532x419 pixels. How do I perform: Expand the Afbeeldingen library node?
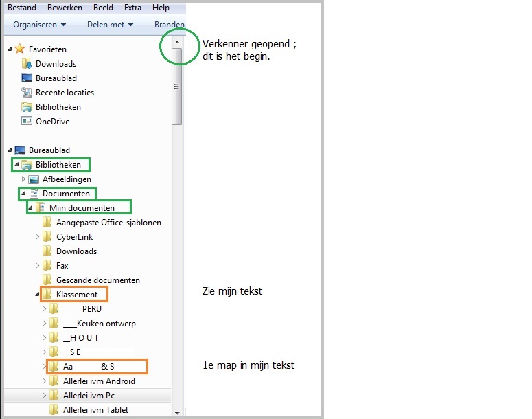tap(23, 179)
